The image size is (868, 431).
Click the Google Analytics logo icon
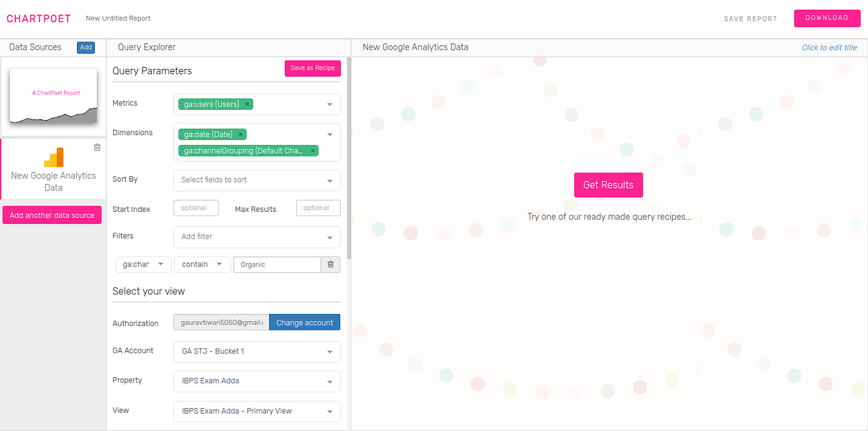[54, 157]
